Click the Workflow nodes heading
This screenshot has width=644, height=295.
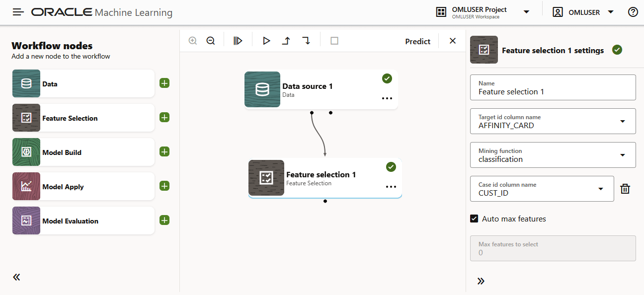point(52,46)
